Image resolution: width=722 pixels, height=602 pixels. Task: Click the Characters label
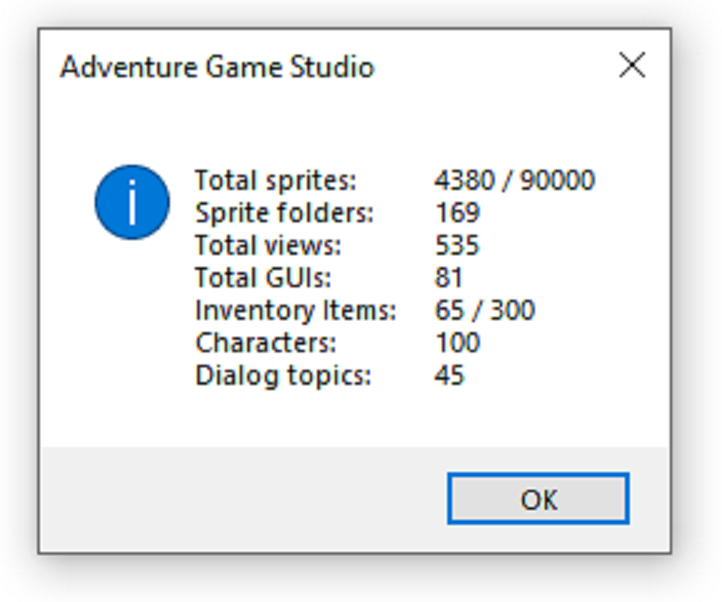(x=265, y=343)
